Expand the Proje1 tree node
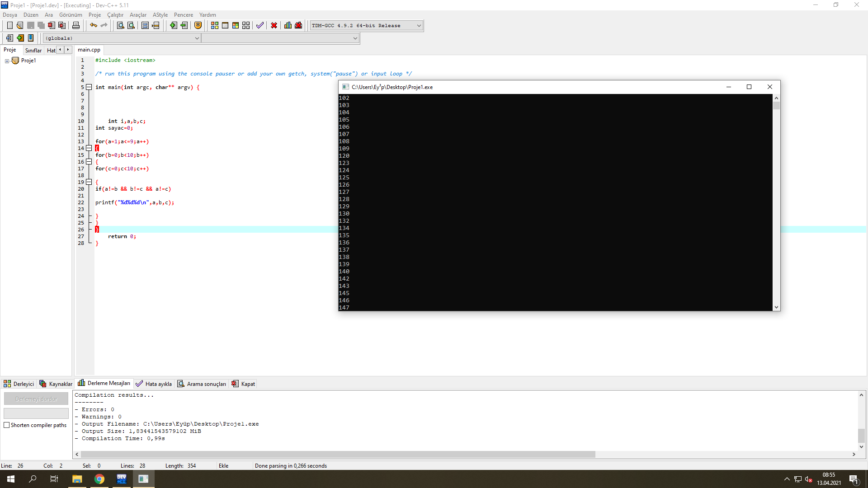Screen dimensions: 868x488 click(x=7, y=61)
